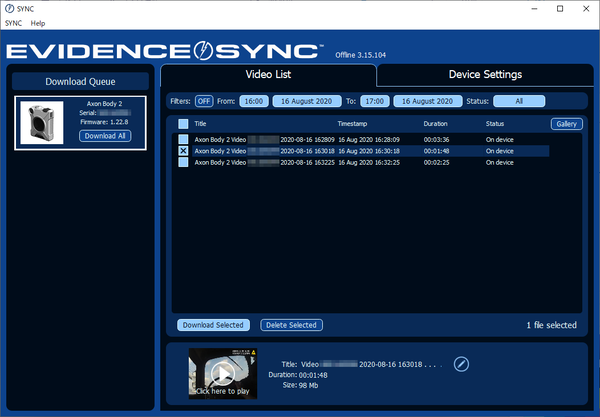Open the Status All dropdown
The width and height of the screenshot is (600, 417).
(519, 101)
